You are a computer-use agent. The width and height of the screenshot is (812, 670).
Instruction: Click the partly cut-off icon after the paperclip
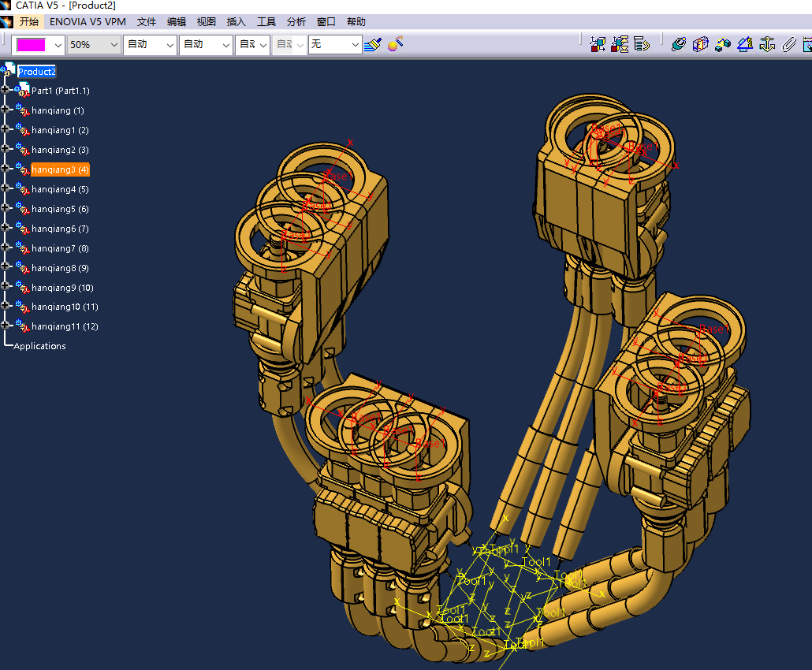click(807, 44)
